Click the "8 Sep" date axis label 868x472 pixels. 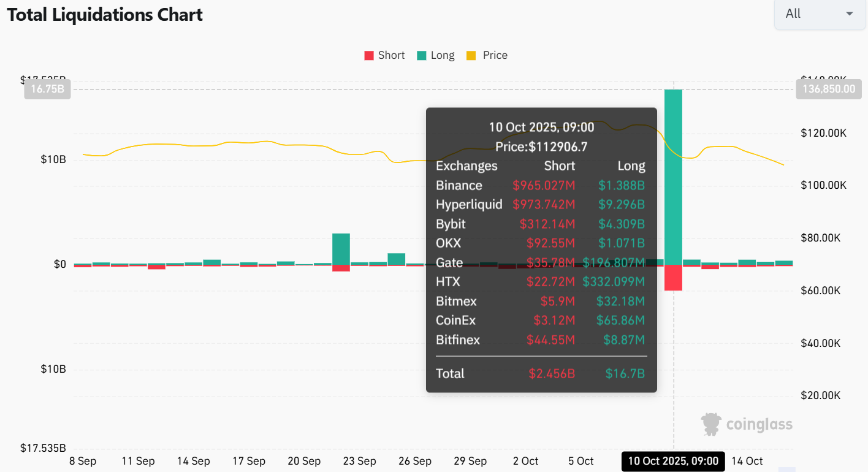coord(83,461)
